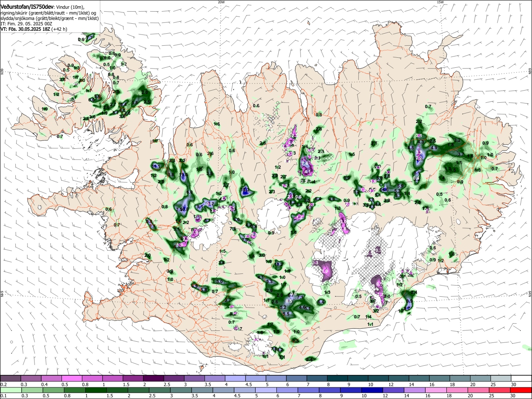Select snow legend swatch between 4 and 4.5
The image size is (532, 399).
[234, 379]
